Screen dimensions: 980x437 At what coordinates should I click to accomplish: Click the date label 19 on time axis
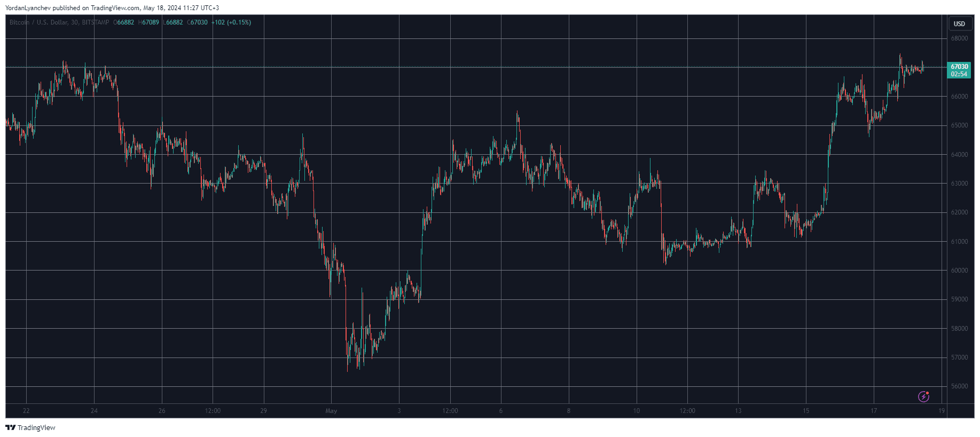point(942,411)
